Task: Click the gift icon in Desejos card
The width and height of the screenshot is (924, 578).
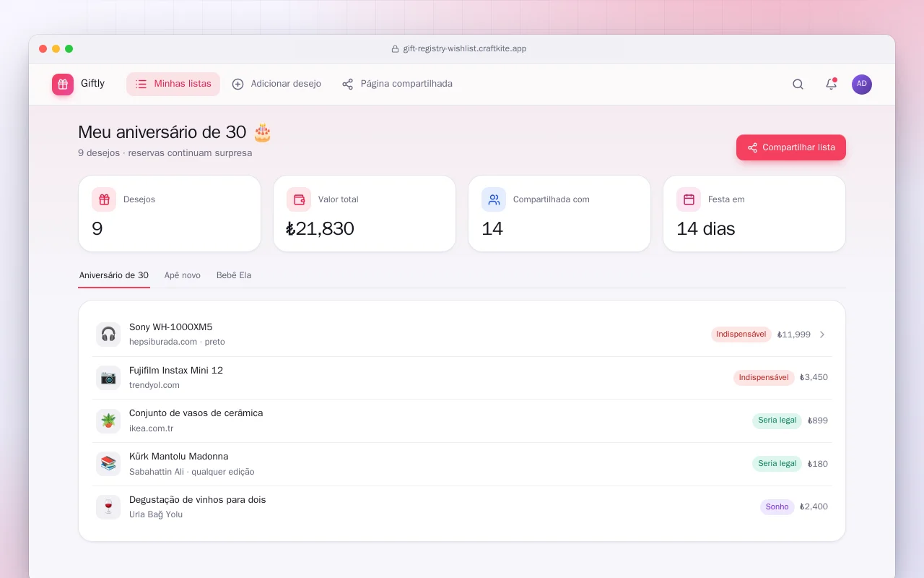Action: coord(104,199)
